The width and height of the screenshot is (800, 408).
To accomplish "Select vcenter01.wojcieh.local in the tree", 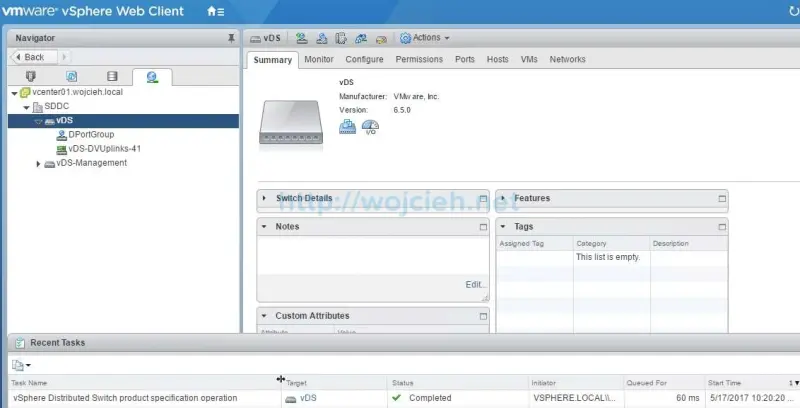I will click(x=77, y=92).
